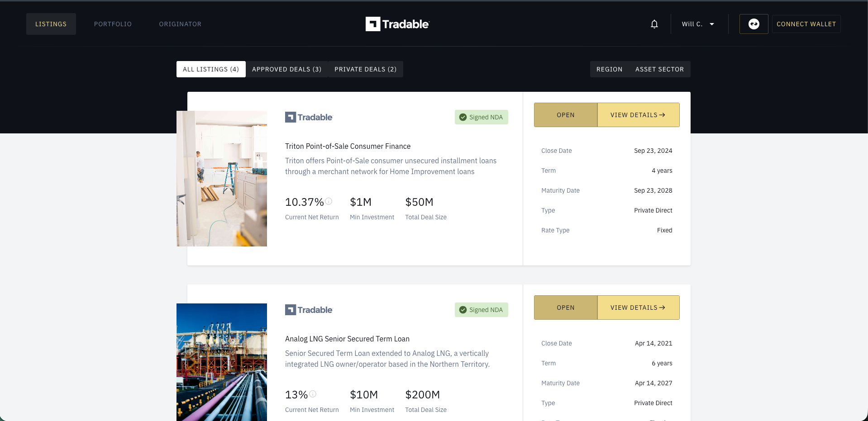Click Connect Wallet button

[806, 24]
